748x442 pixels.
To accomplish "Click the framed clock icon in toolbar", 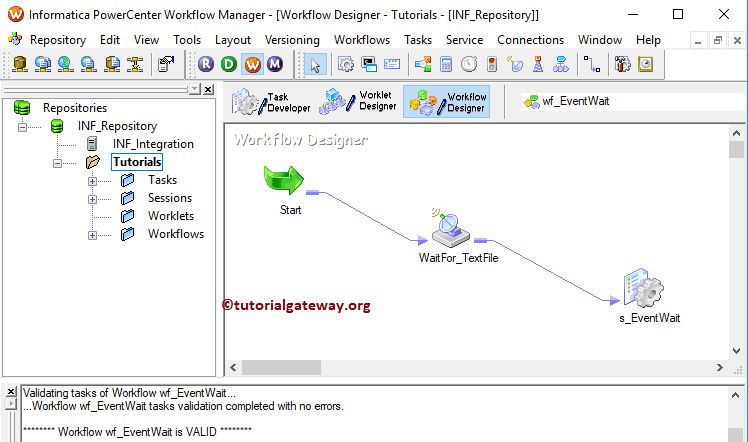I will point(645,64).
